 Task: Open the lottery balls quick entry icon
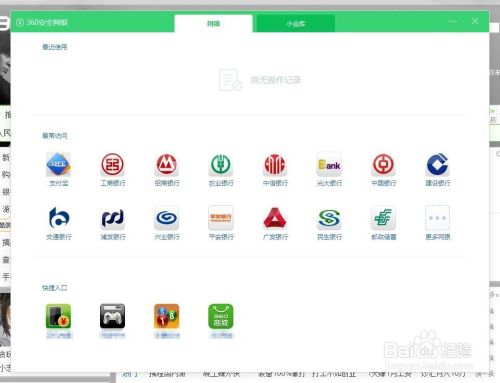(x=167, y=316)
